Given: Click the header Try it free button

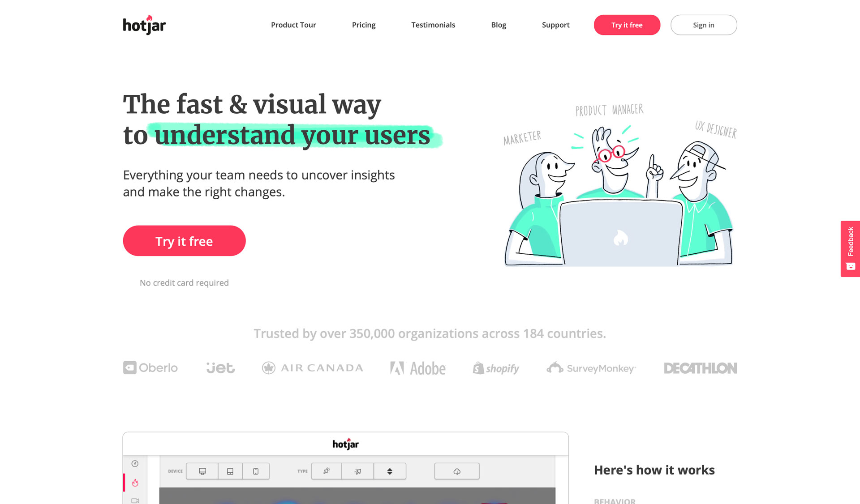Looking at the screenshot, I should 627,25.
